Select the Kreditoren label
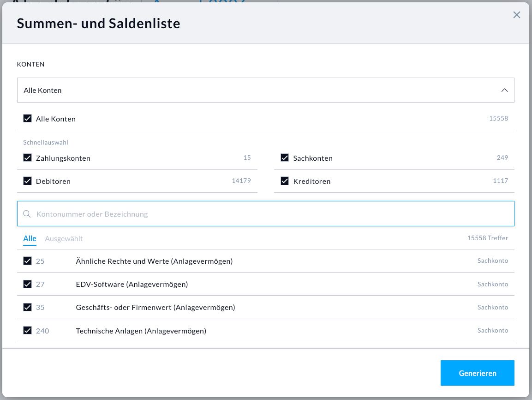Image resolution: width=532 pixels, height=400 pixels. coord(312,182)
